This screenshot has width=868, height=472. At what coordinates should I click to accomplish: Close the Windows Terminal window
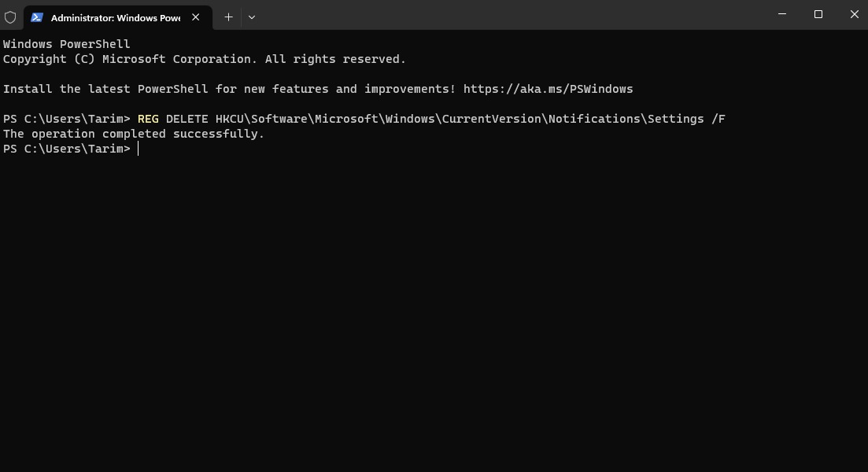pos(855,14)
